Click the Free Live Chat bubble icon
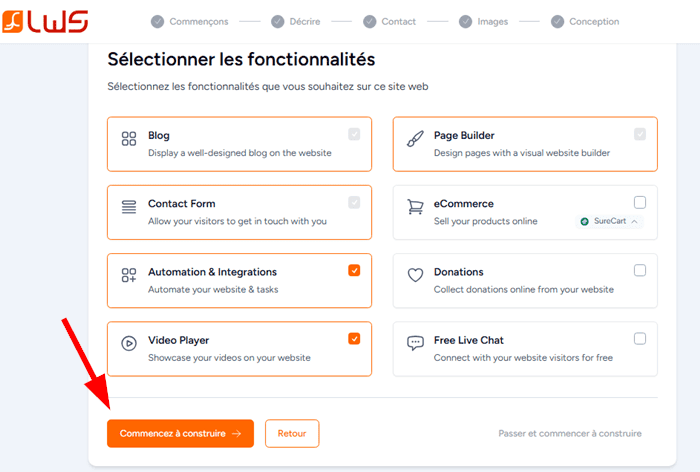The width and height of the screenshot is (700, 472). coord(415,344)
